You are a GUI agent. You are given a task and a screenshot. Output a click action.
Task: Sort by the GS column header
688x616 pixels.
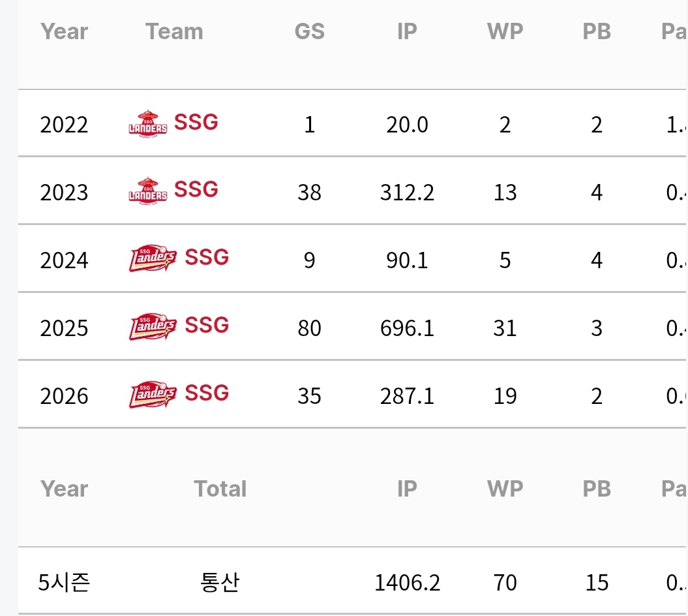click(310, 31)
